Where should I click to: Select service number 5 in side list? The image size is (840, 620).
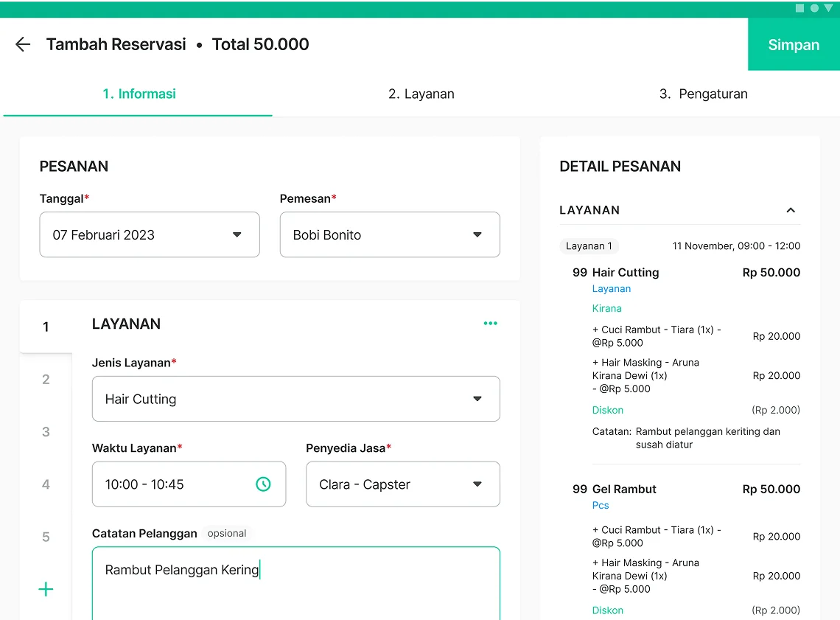tap(46, 537)
